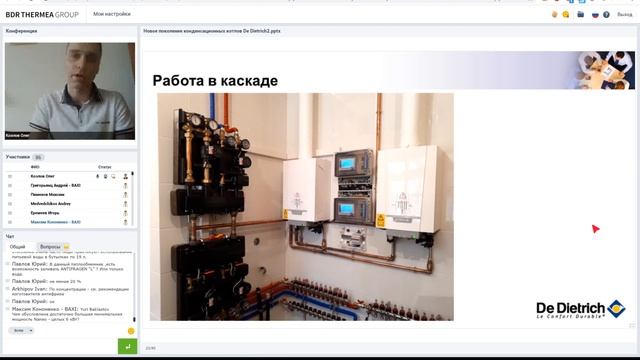Click user status icon for Еремеев Игорь
Screen dimensions: 640x360
pyautogui.click(x=125, y=213)
